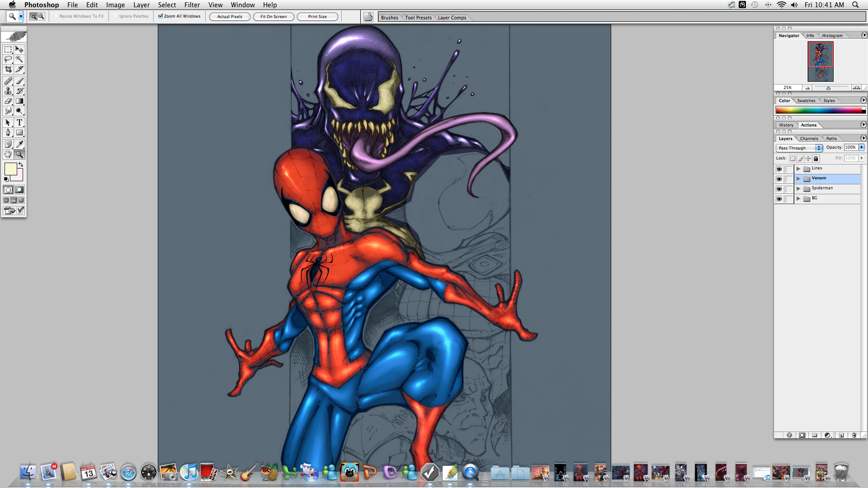868x488 pixels.
Task: Select the Hand tool
Action: [x=8, y=154]
